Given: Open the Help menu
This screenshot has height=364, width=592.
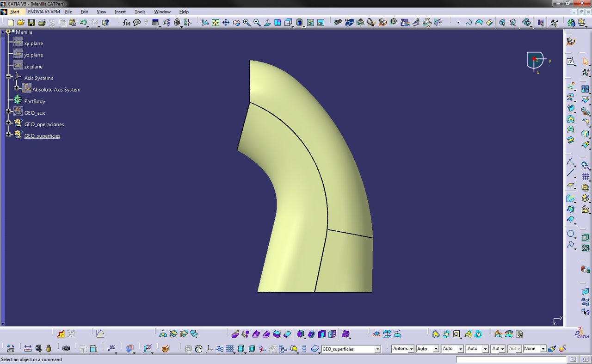Looking at the screenshot, I should 184,12.
